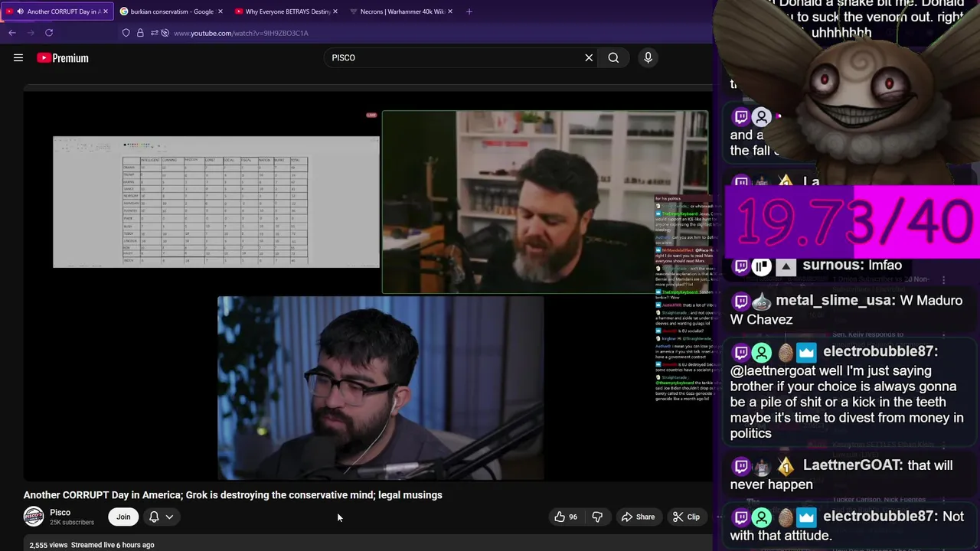Click the 25K subscribers text
980x551 pixels.
72,523
